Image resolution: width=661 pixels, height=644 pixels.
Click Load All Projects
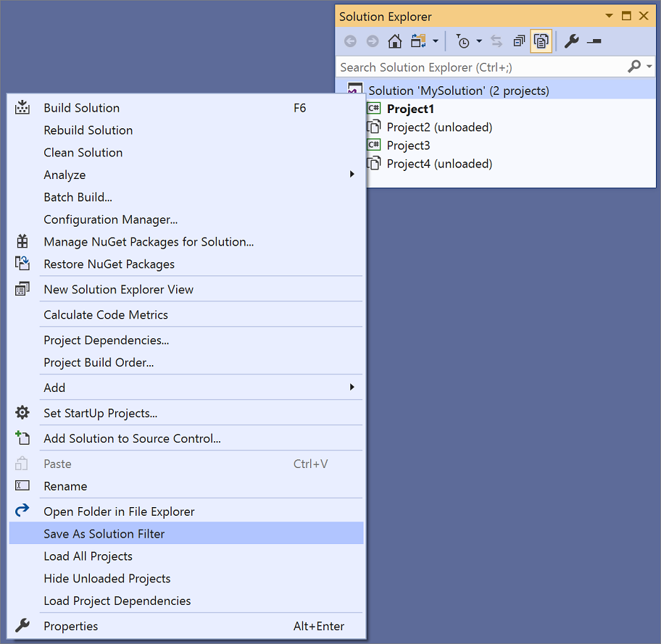click(88, 556)
